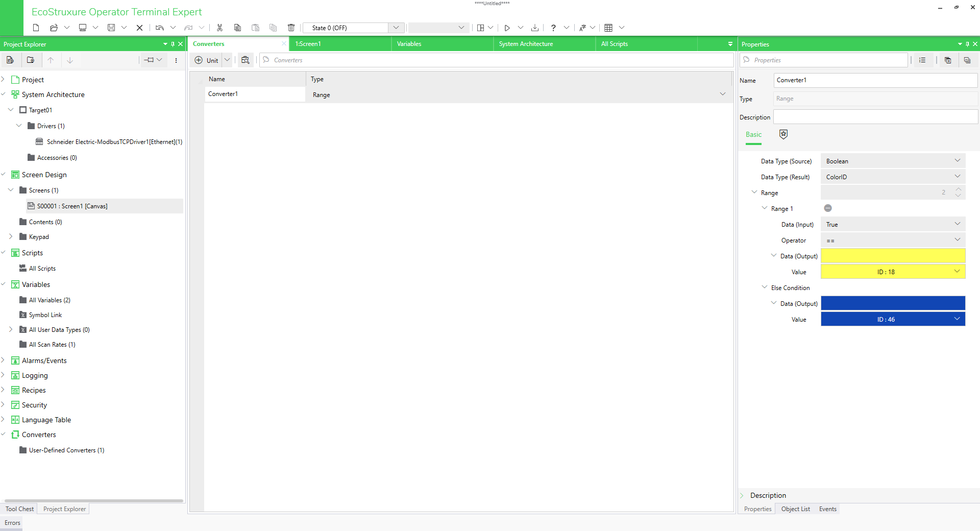Click the favorites shield star icon
Screen dimensions: 980x531
click(x=783, y=134)
